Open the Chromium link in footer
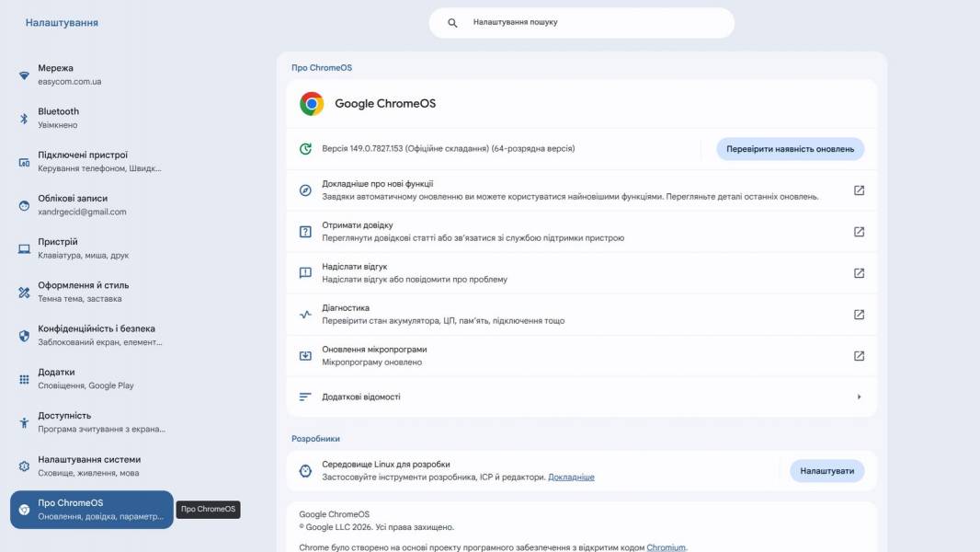The width and height of the screenshot is (980, 552). click(x=666, y=547)
